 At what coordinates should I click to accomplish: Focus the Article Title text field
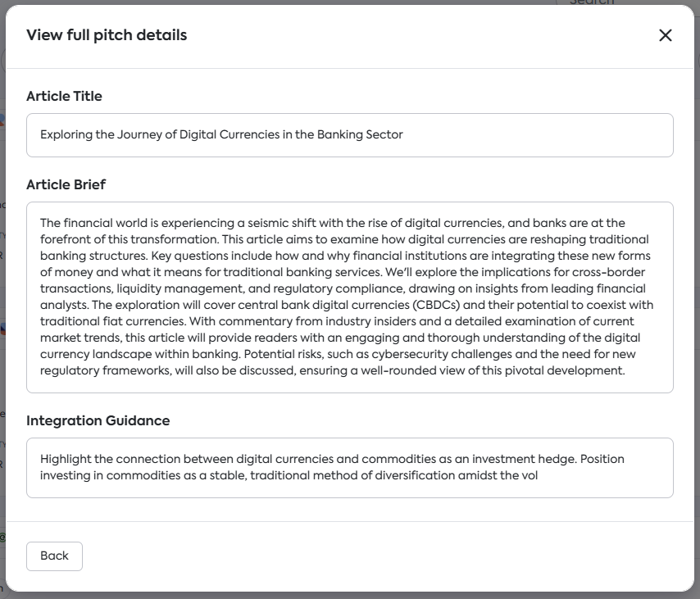click(349, 135)
